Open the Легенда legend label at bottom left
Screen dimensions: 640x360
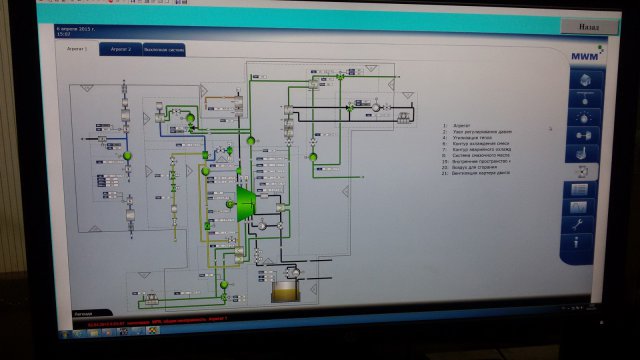84,313
